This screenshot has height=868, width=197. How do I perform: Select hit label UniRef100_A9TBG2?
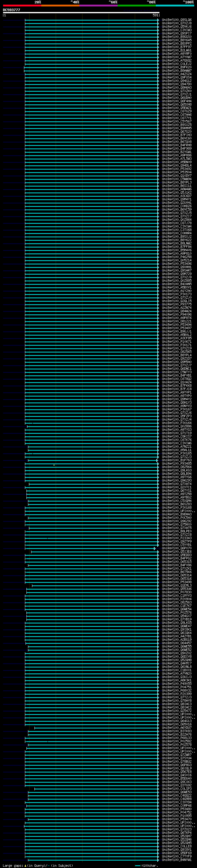177,497
